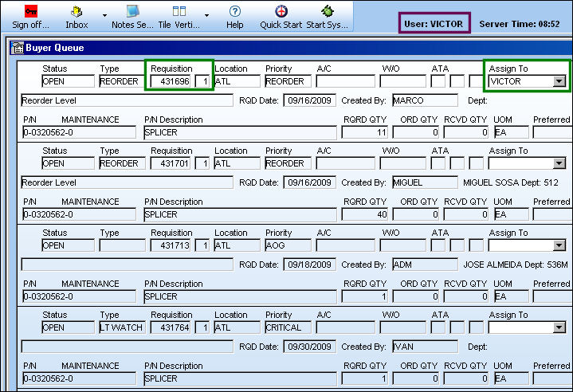Screen dimensions: 573x392
Task: Click the Status field of requisition 431696
Action: click(68, 81)
